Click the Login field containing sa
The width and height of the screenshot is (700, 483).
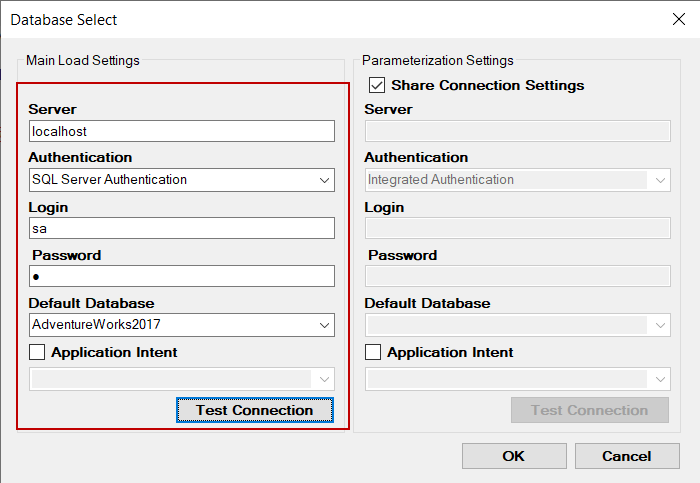pos(181,229)
